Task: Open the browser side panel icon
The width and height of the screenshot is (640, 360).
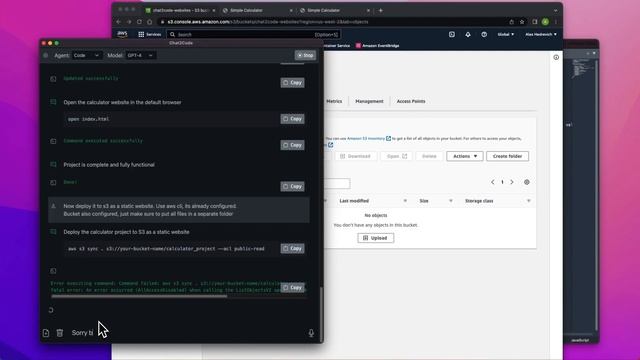Action: pyautogui.click(x=535, y=22)
